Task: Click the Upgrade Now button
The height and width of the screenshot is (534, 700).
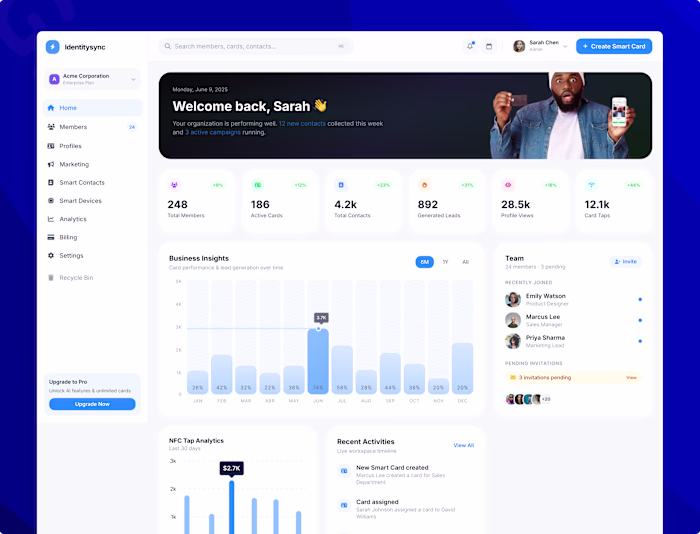Action: (x=92, y=404)
